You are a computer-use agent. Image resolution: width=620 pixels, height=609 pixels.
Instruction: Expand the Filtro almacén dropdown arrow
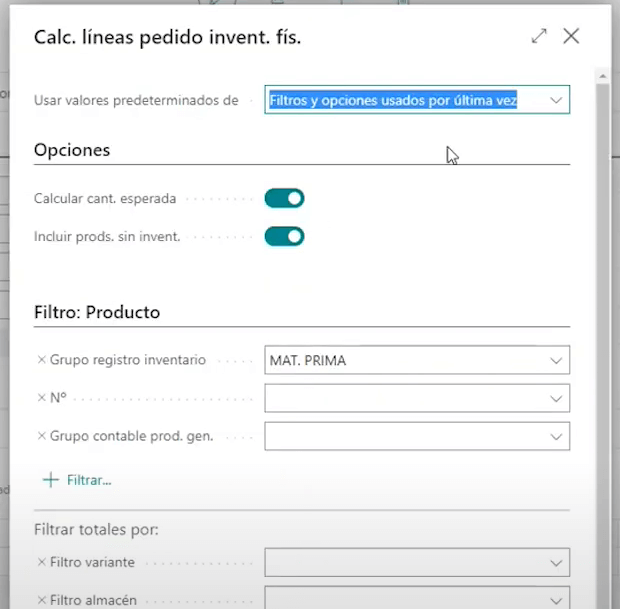point(556,599)
